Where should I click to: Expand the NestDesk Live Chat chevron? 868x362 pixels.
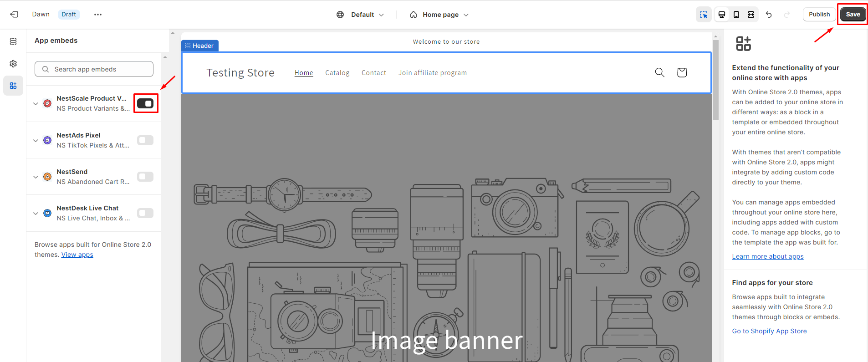point(36,213)
